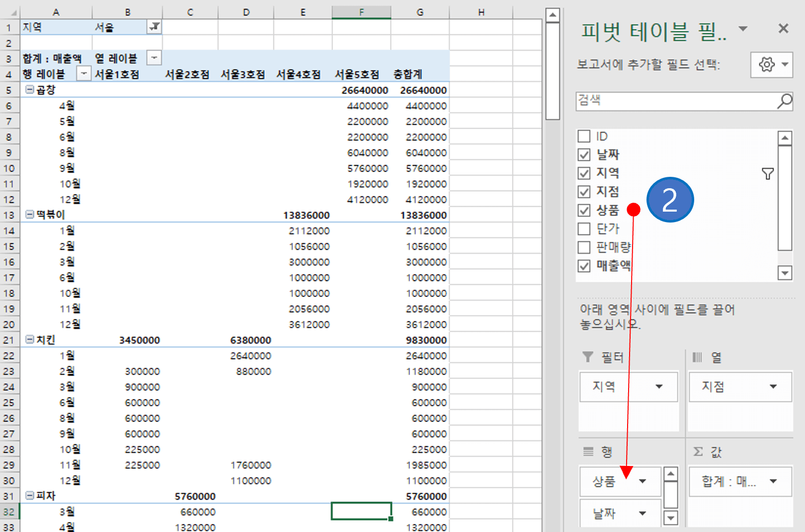Close the 피벗 테이블 필드 pane
The image size is (805, 532).
783,28
